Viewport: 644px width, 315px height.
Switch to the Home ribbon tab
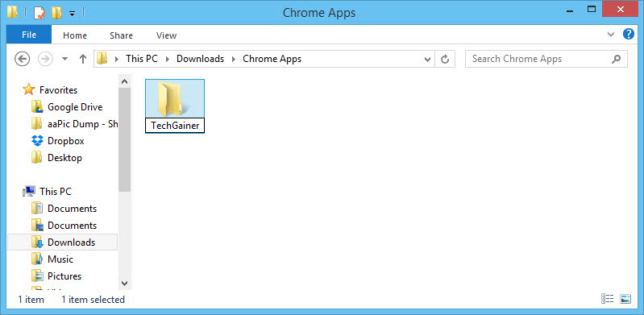pos(75,35)
